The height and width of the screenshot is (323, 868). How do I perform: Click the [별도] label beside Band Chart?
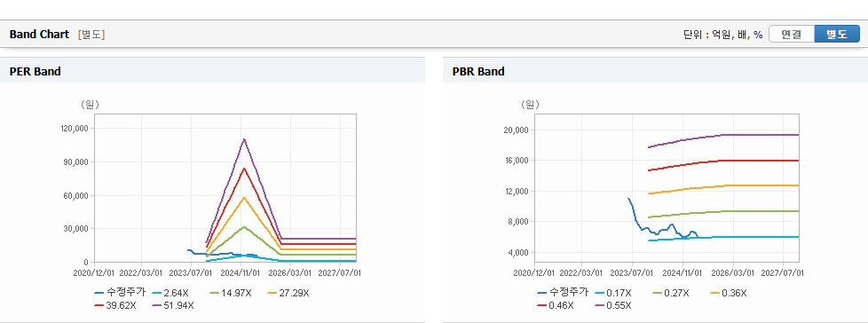(91, 35)
